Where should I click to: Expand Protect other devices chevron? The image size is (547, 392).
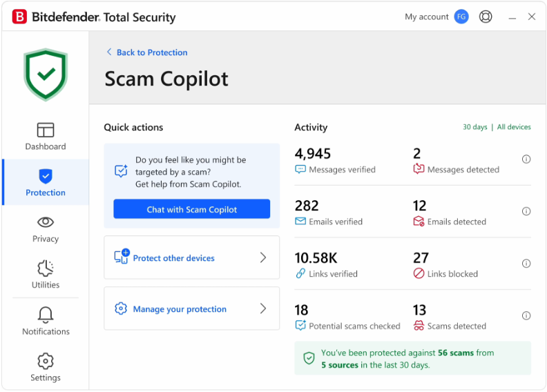point(263,257)
